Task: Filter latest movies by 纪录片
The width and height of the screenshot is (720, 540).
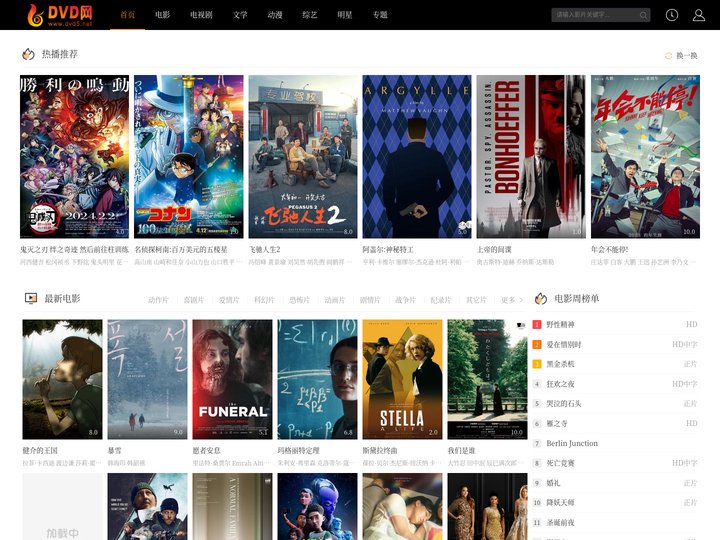Action: (x=440, y=300)
